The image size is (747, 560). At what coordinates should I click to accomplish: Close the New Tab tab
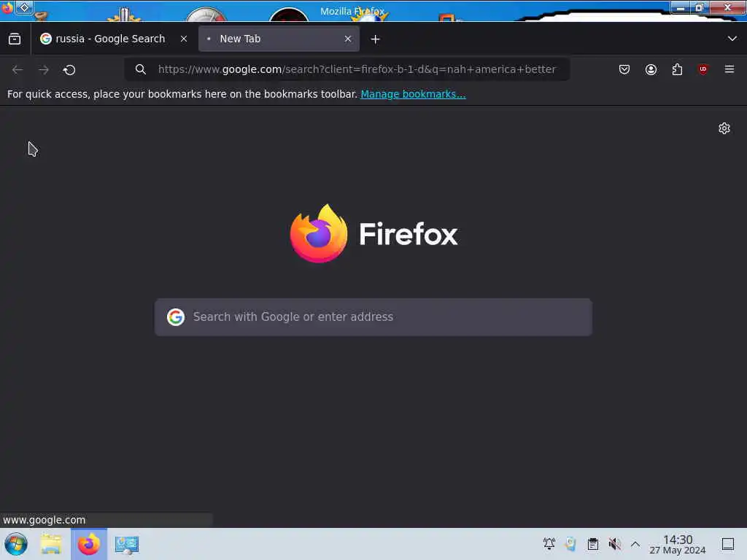point(348,39)
